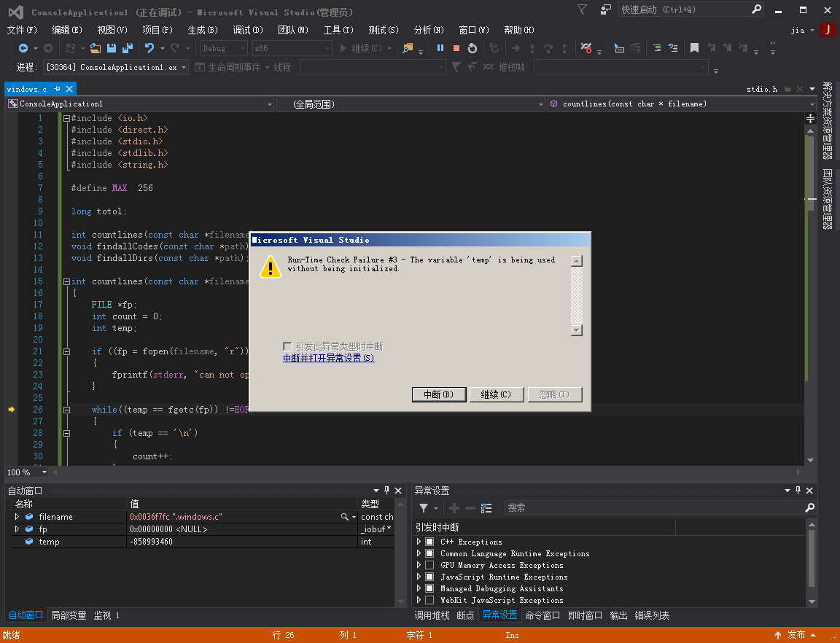Click the dialog message scroll down arrow
Viewport: 840px width, 643px height.
pos(577,330)
